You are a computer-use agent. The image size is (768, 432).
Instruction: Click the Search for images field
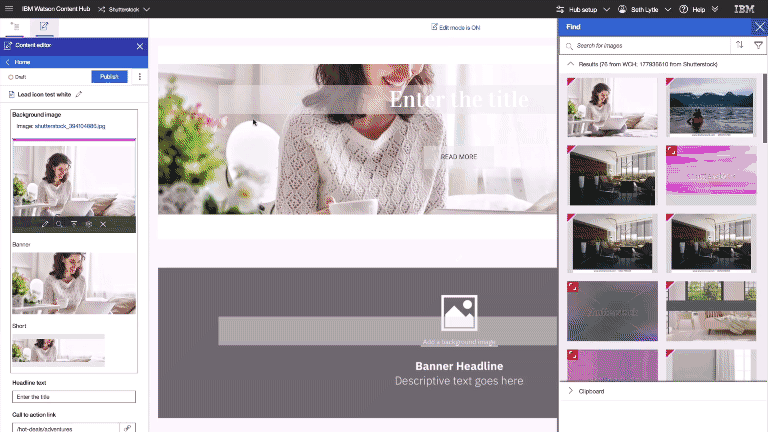tap(647, 46)
